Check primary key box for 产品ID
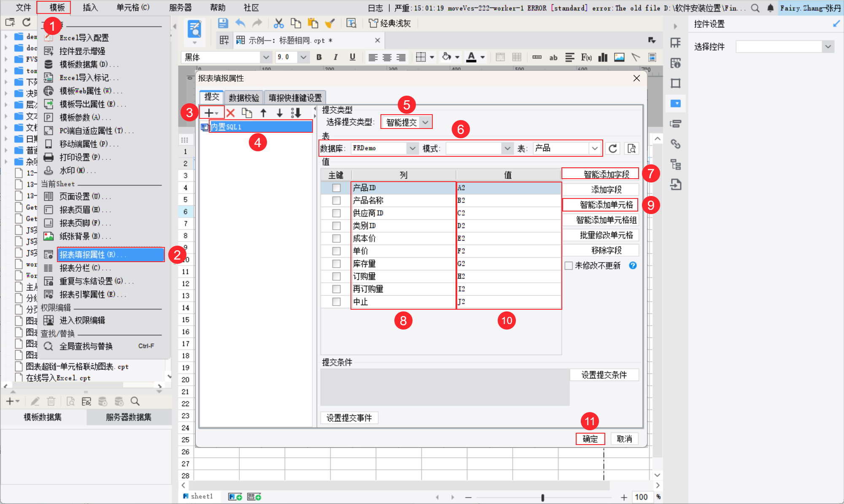Viewport: 844px width, 504px height. tap(336, 188)
